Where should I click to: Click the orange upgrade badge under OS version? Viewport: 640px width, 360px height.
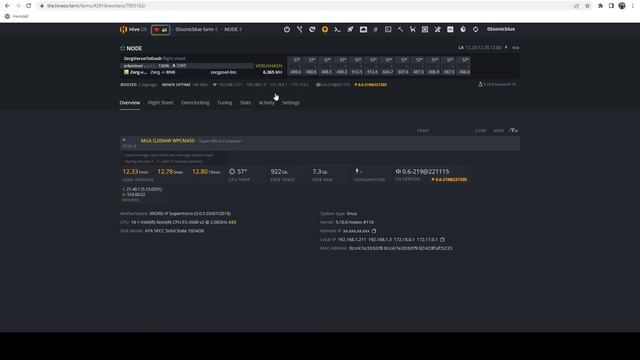(449, 180)
